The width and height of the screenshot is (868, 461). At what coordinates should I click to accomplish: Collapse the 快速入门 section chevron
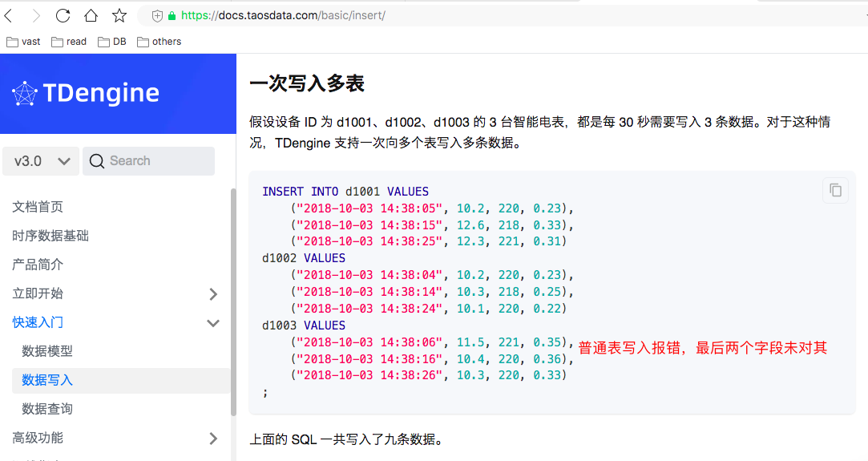coord(213,322)
